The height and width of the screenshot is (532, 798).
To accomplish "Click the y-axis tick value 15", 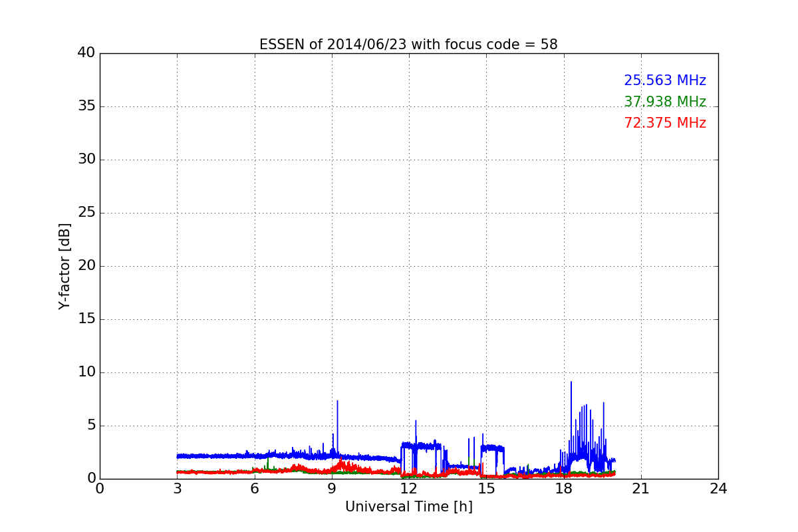I will coord(86,319).
